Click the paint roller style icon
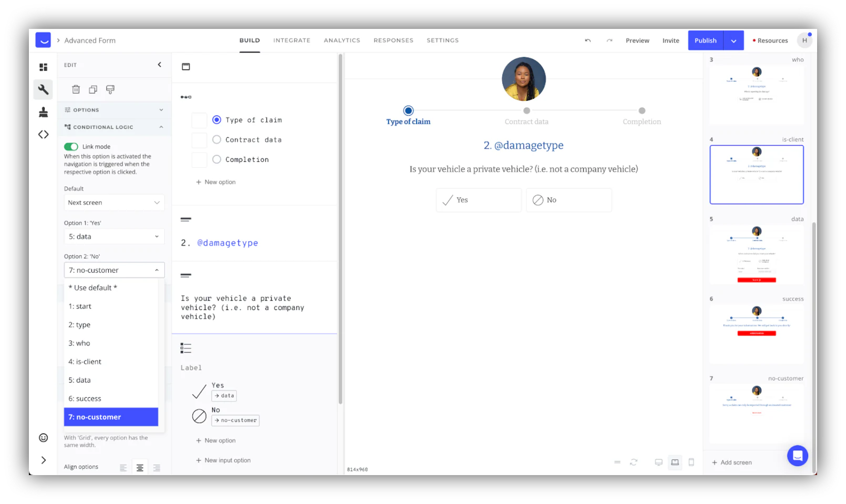846x504 pixels. tap(110, 89)
